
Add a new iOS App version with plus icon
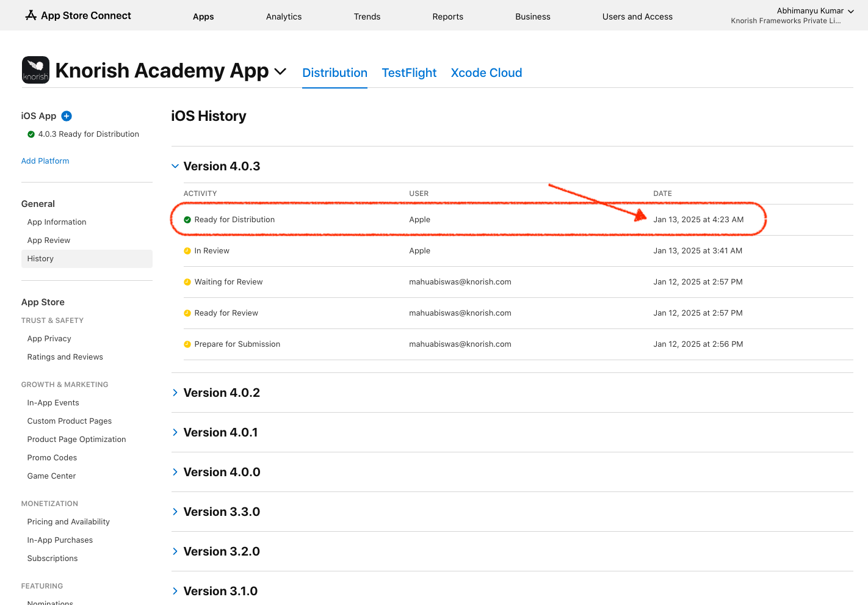tap(67, 116)
